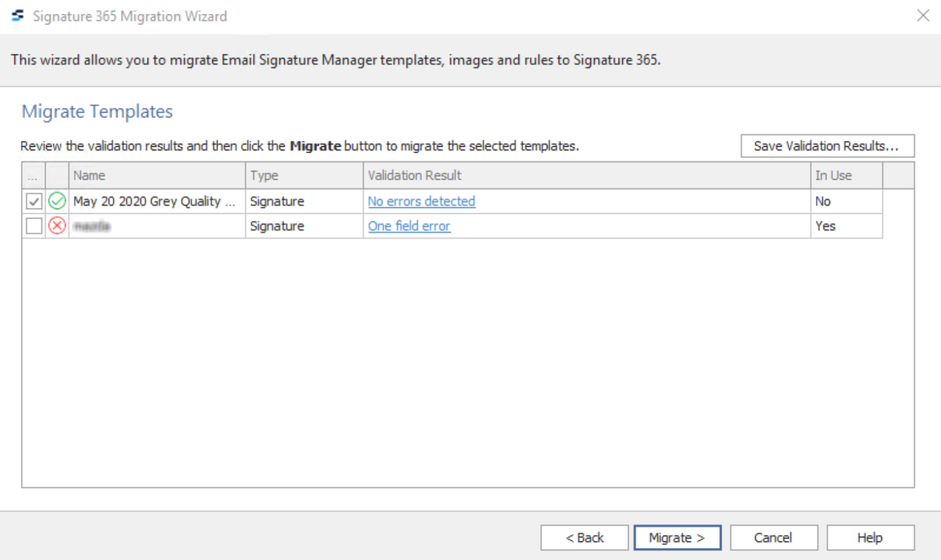
Task: Sort by the Name column header
Action: click(157, 175)
